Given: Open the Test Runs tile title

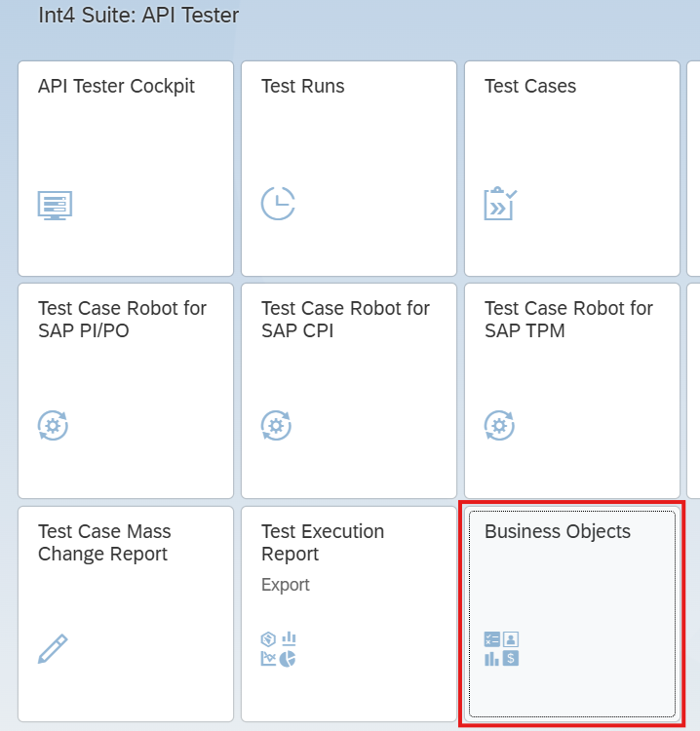Looking at the screenshot, I should 302,86.
